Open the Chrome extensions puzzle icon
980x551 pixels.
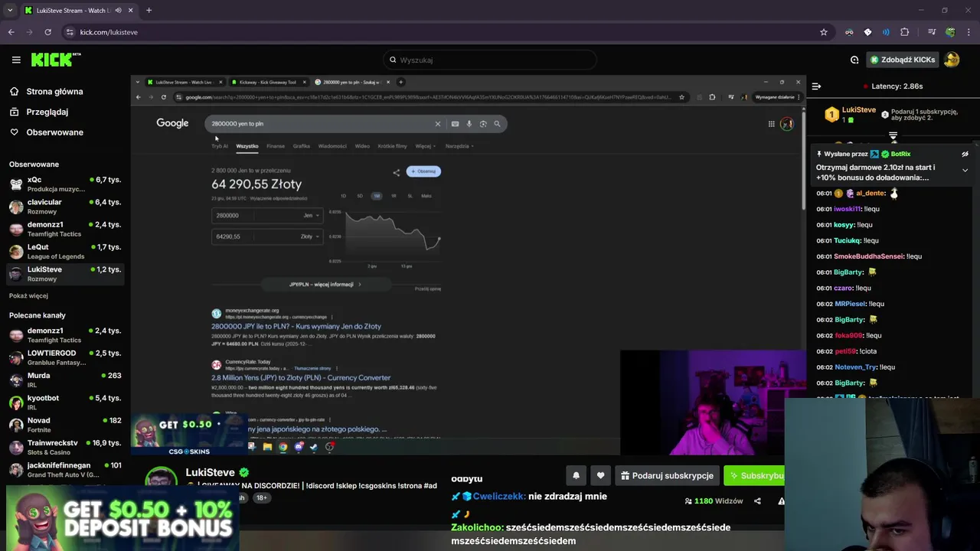[905, 32]
